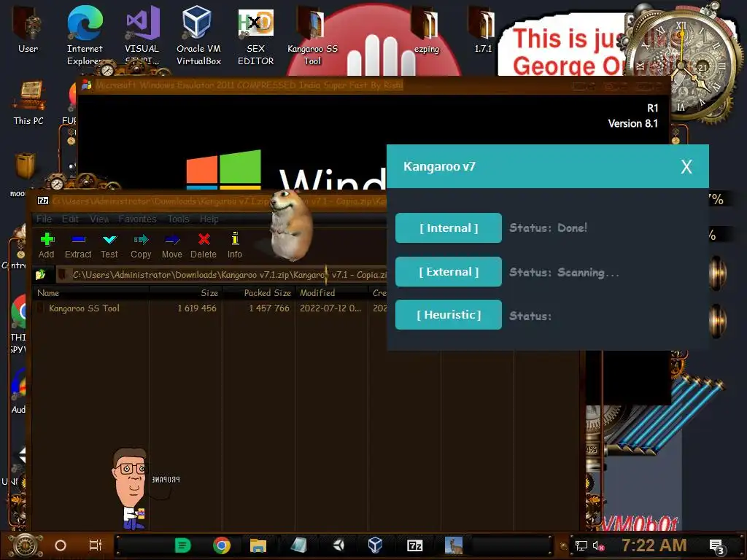
Task: Sort by the Size column header
Action: 186,293
